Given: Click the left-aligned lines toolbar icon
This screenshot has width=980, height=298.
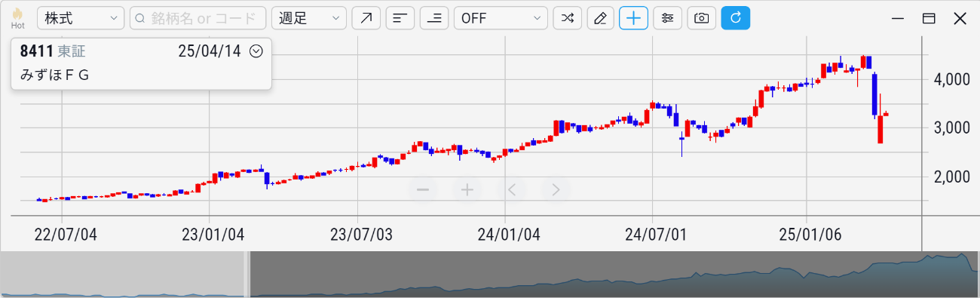Looking at the screenshot, I should point(400,18).
